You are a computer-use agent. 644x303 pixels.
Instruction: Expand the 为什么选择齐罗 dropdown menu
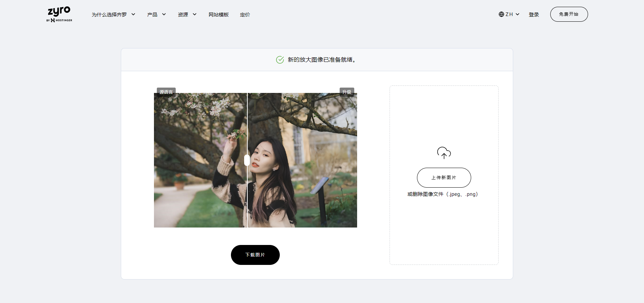click(x=113, y=15)
